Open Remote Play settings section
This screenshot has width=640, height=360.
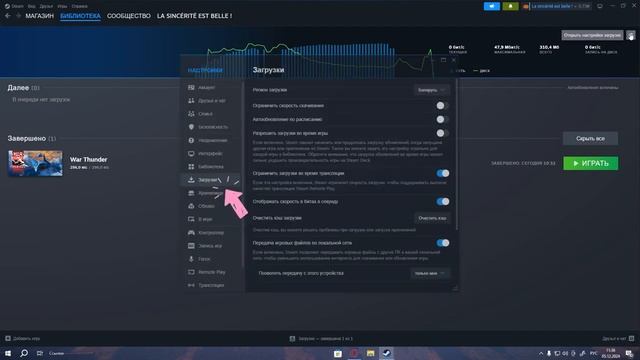[x=206, y=272]
